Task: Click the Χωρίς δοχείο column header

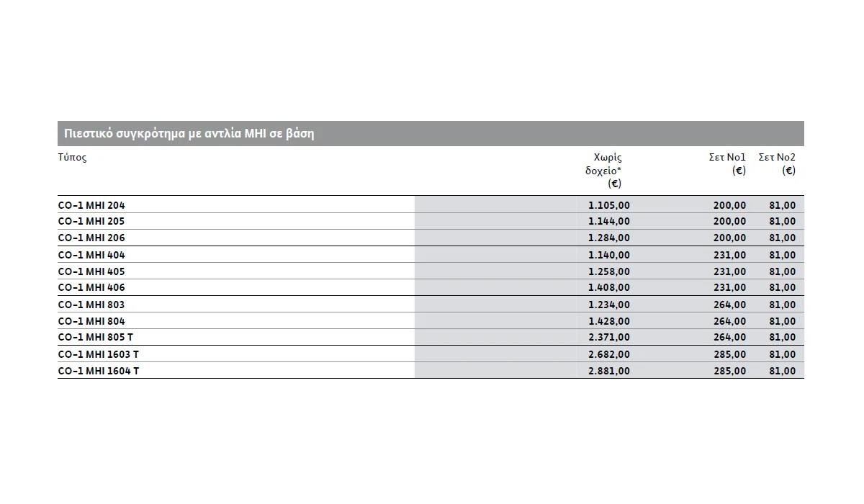Action: pyautogui.click(x=603, y=171)
